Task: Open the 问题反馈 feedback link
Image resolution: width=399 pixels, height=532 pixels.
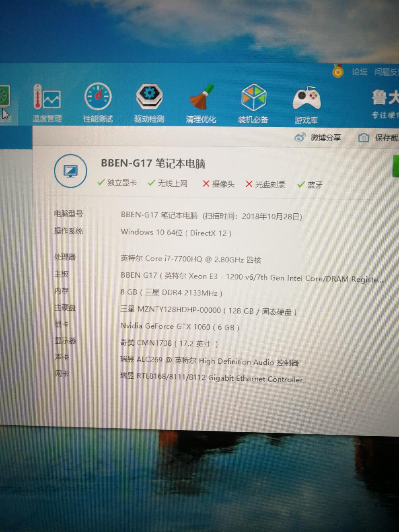Action: (x=386, y=72)
